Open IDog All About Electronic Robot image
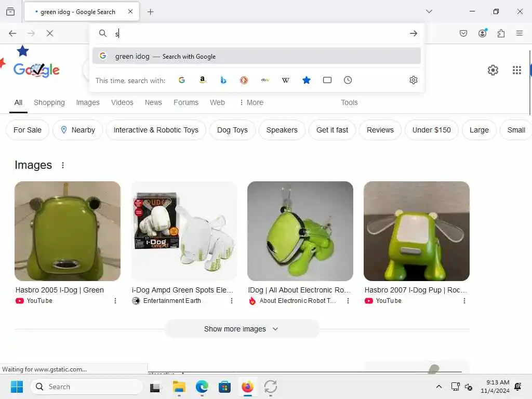Viewport: 532px width, 399px height. (x=300, y=231)
